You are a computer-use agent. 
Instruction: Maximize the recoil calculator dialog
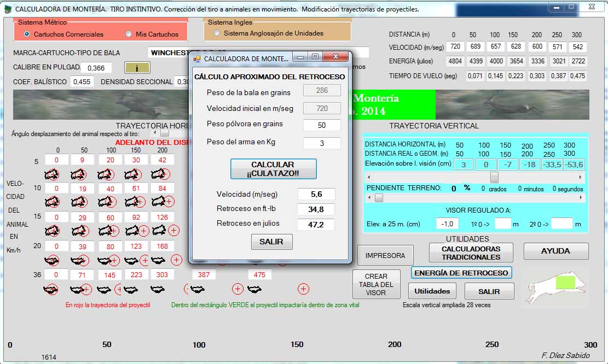315,57
